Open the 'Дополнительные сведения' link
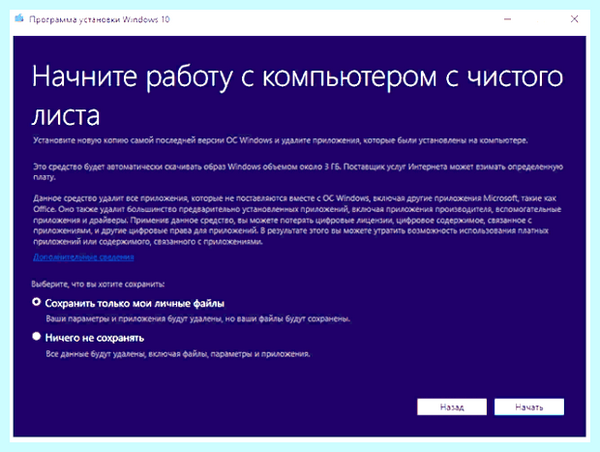Screen dimensions: 600x452 tap(83, 257)
